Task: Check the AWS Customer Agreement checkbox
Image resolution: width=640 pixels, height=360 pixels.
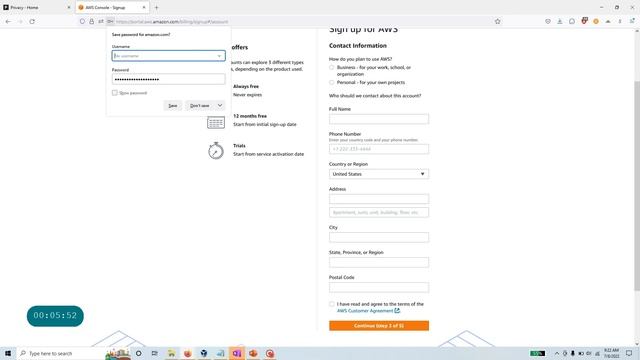Action: coord(331,304)
